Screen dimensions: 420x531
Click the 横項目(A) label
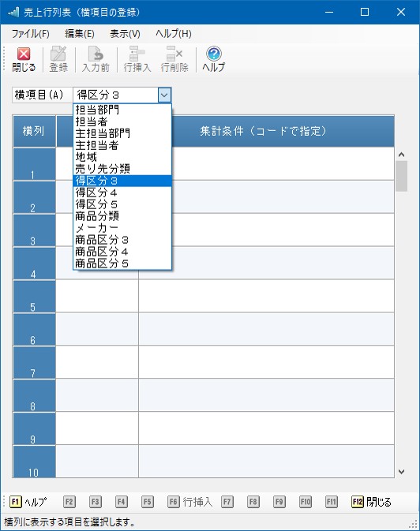42,95
